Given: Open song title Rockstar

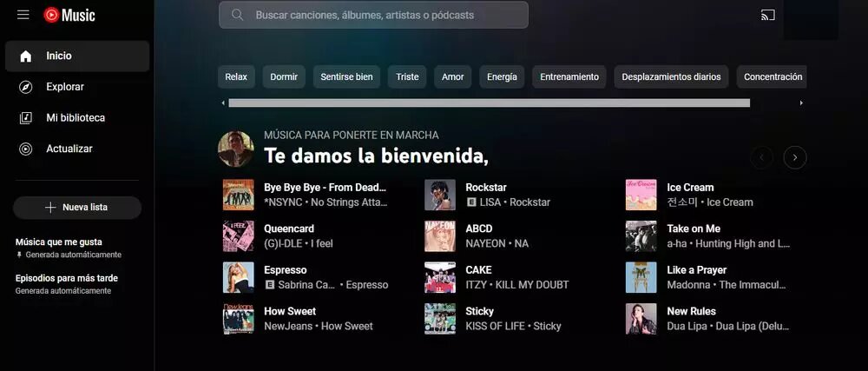Looking at the screenshot, I should coord(486,188).
